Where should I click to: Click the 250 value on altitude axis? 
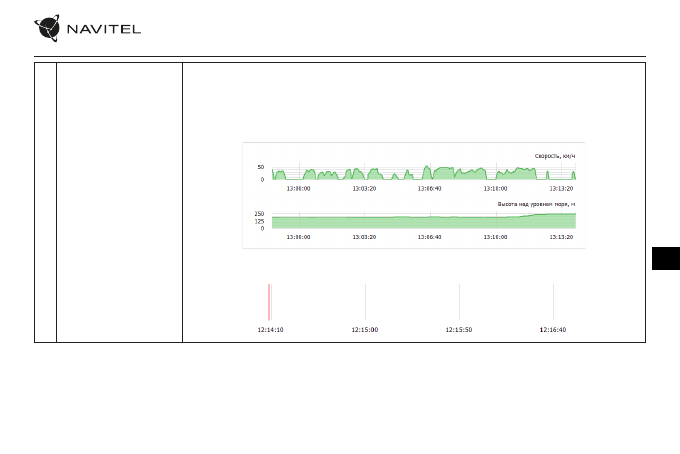click(259, 213)
